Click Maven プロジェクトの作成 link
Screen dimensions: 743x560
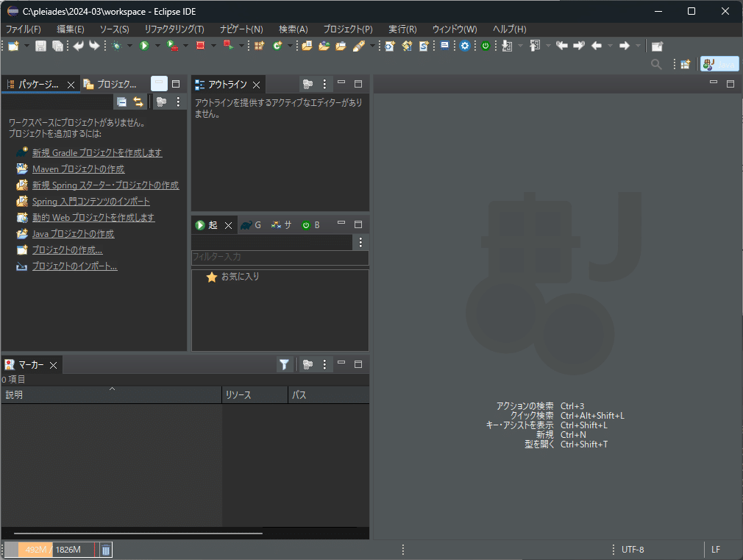[78, 169]
